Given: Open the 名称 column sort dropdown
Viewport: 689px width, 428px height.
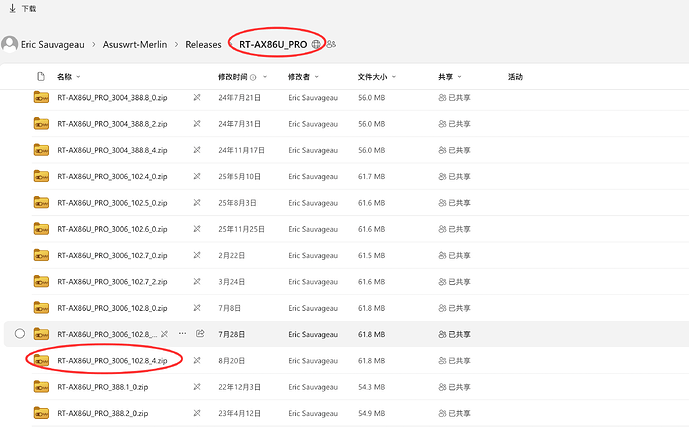Looking at the screenshot, I should [x=78, y=77].
